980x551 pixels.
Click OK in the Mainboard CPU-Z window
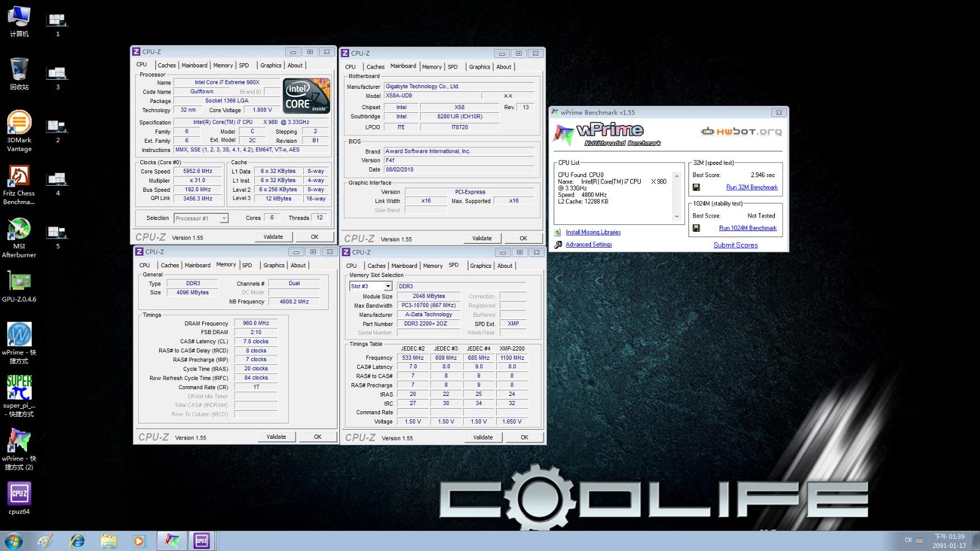(x=523, y=238)
